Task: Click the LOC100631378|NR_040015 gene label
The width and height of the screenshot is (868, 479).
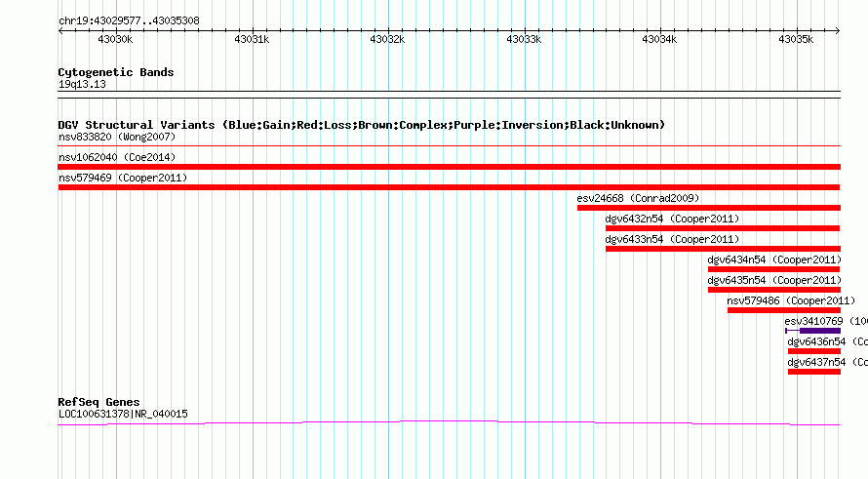Action: point(123,414)
